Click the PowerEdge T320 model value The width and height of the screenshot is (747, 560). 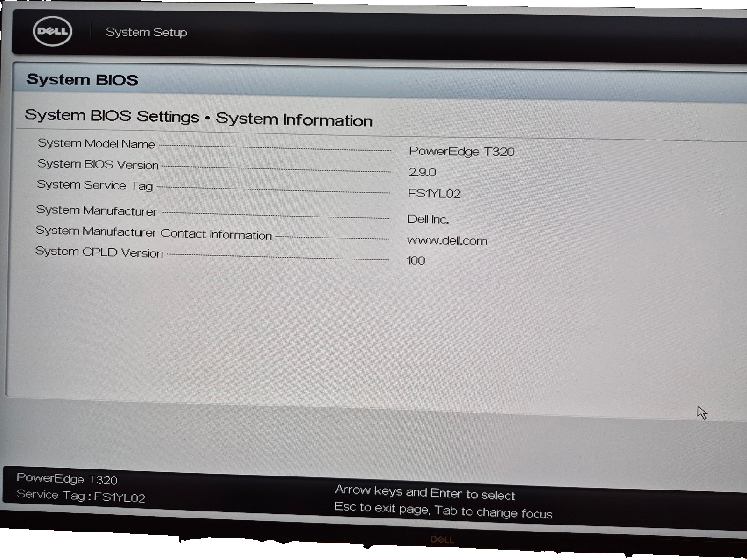pos(461,151)
